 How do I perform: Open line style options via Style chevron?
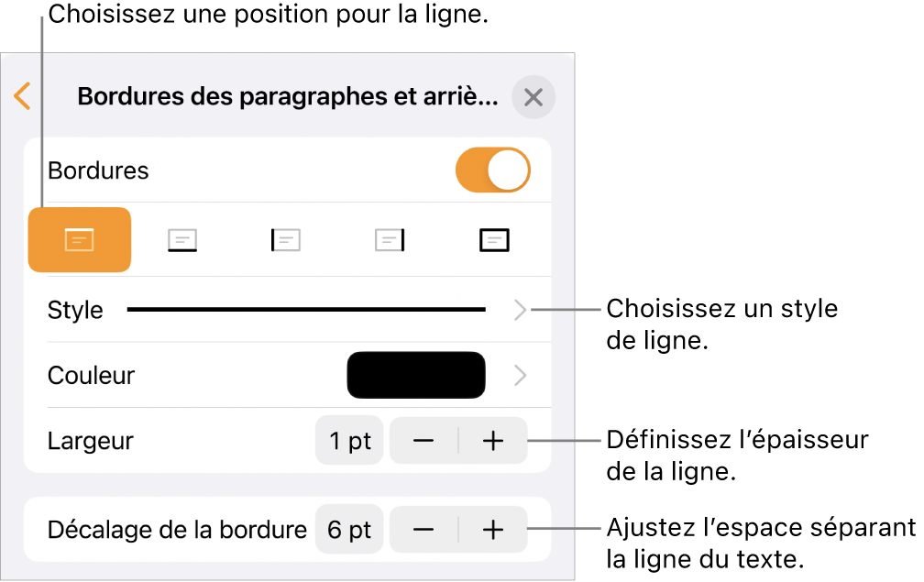pos(521,310)
